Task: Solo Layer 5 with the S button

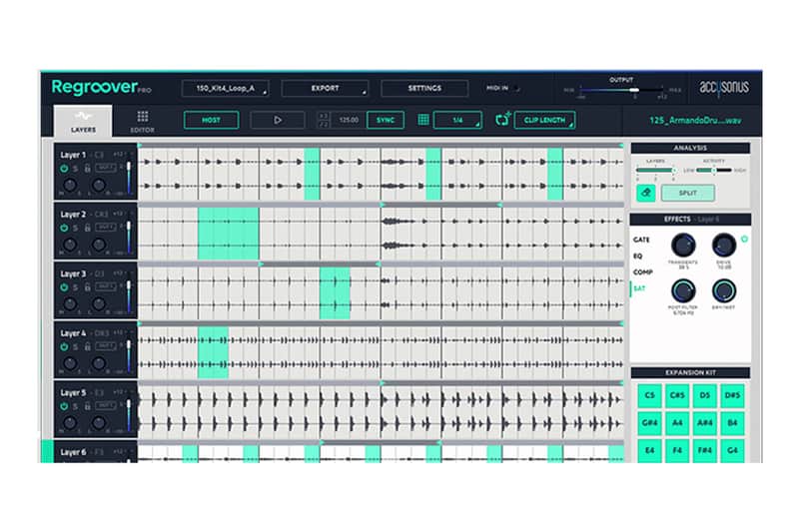Action: tap(76, 407)
